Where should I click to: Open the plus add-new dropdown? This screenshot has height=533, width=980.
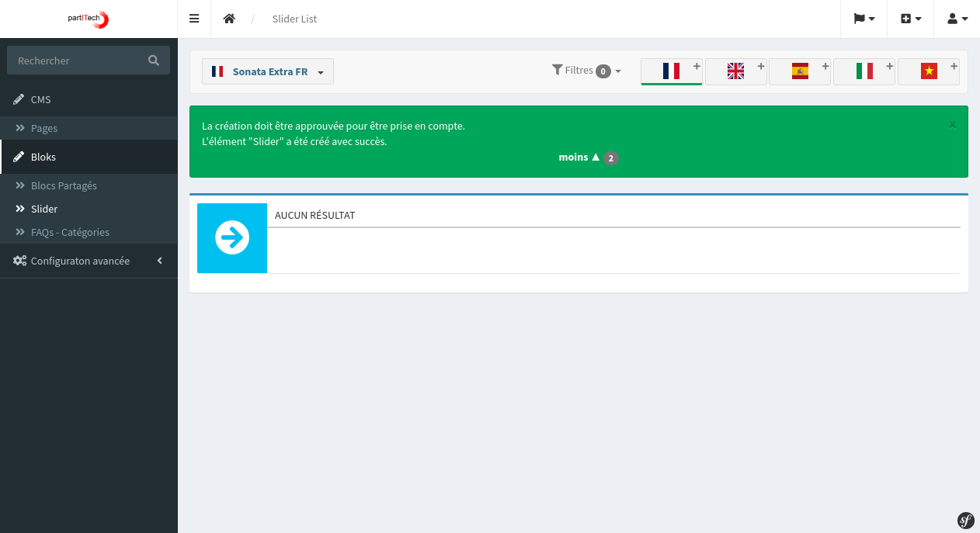coord(911,19)
